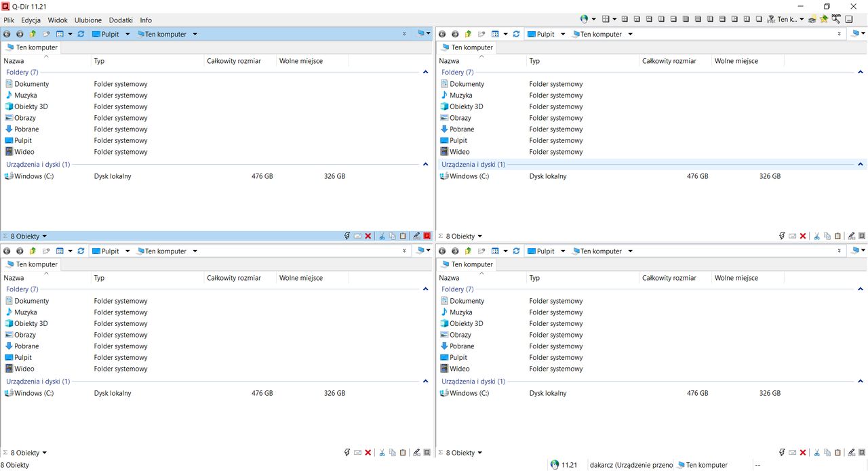Screen dimensions: 868x471
Task: Open the Edycja menu
Action: (31, 20)
